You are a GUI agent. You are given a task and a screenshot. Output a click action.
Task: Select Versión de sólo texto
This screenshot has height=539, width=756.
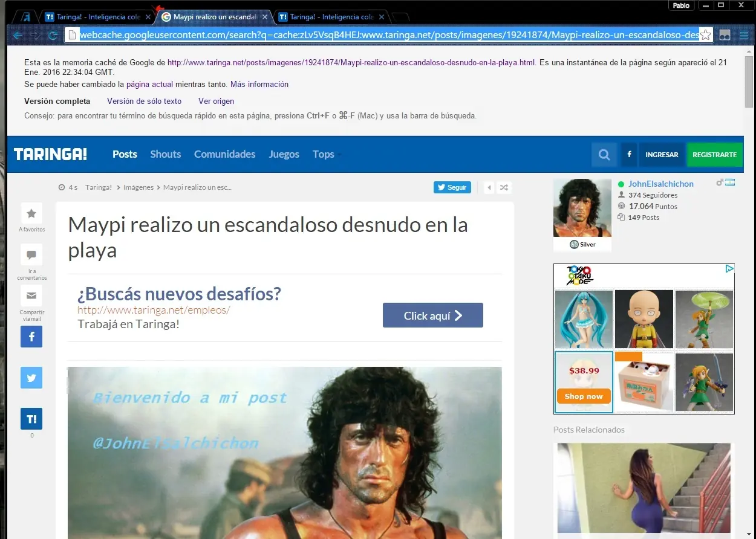click(x=145, y=101)
